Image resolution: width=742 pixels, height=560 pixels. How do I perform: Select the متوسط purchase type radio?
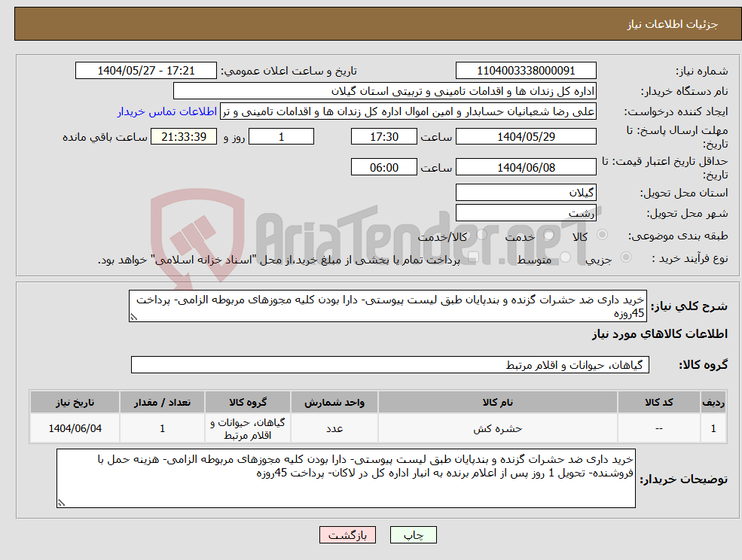(566, 257)
